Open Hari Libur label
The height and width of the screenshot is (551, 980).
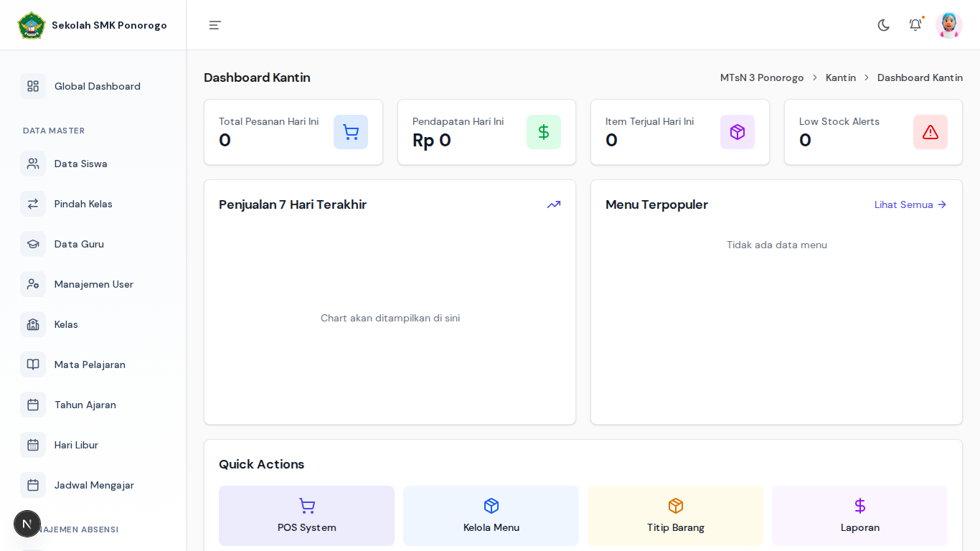point(76,445)
